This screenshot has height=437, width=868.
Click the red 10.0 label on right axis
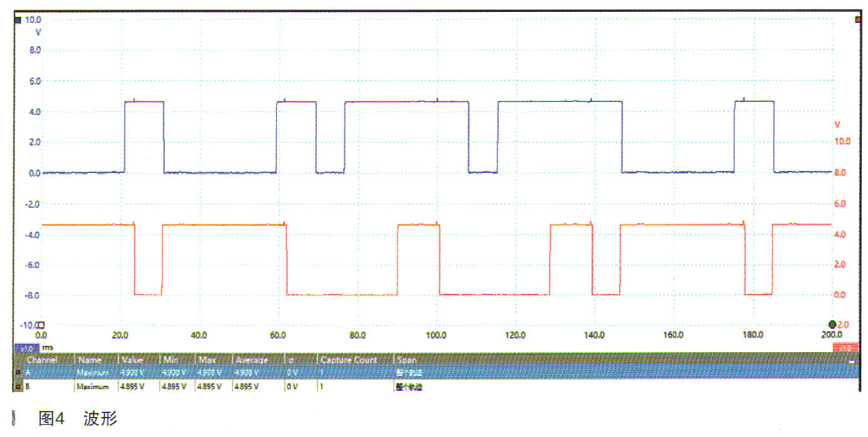coord(843,141)
